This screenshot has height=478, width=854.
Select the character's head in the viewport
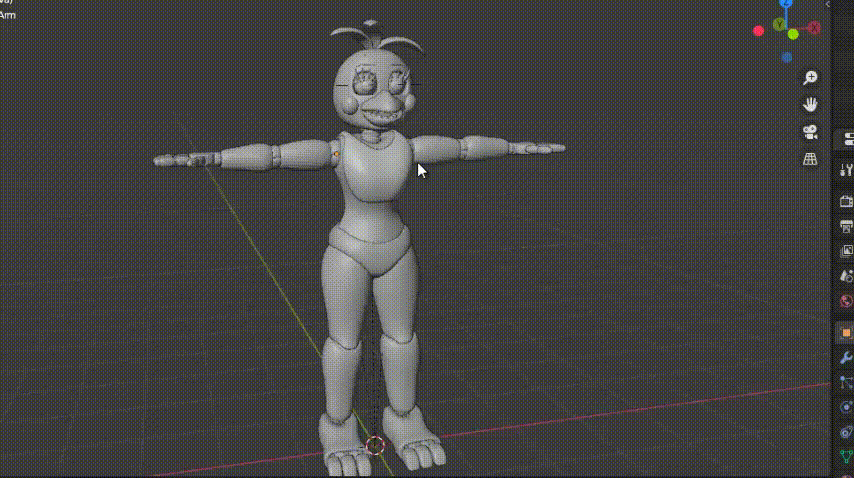(373, 88)
